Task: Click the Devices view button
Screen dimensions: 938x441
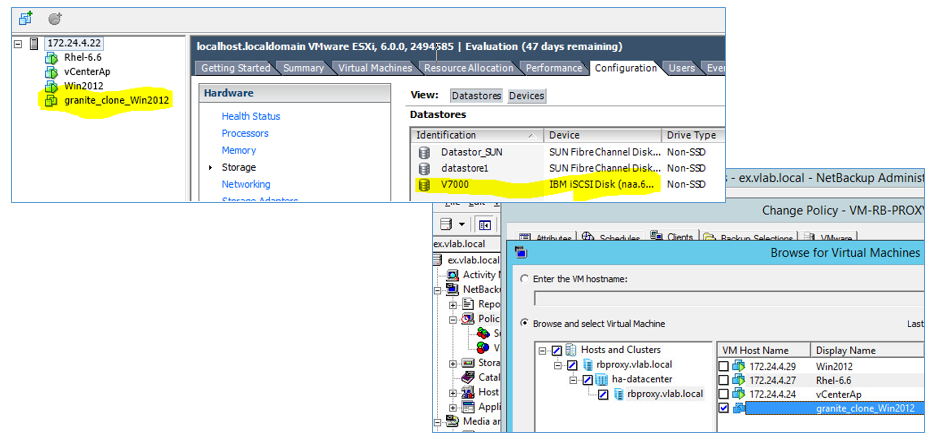Action: (x=526, y=96)
